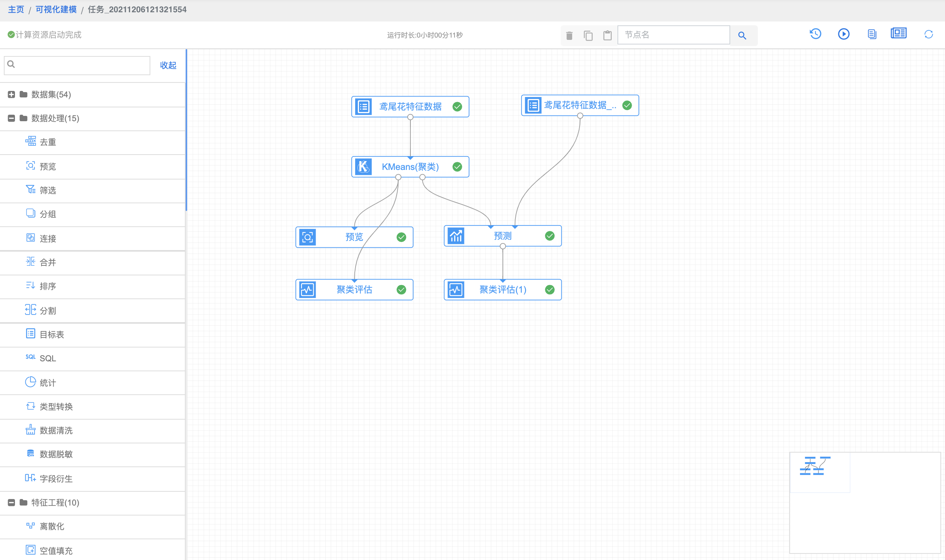Image resolution: width=945 pixels, height=560 pixels.
Task: Click the component search box in sidebar
Action: point(77,65)
